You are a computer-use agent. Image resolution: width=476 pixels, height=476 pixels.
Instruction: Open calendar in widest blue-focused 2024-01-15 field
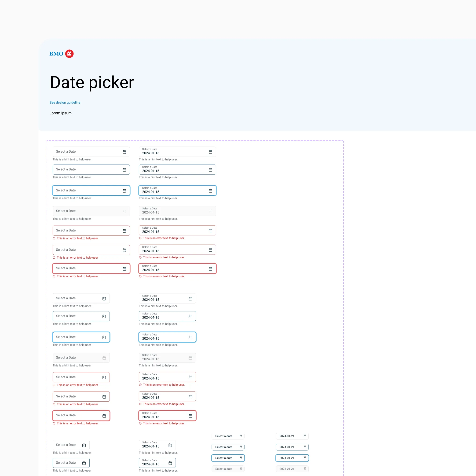(210, 191)
